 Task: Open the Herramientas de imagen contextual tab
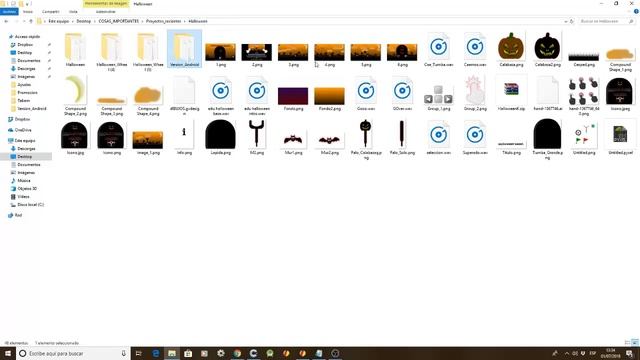[x=106, y=4]
